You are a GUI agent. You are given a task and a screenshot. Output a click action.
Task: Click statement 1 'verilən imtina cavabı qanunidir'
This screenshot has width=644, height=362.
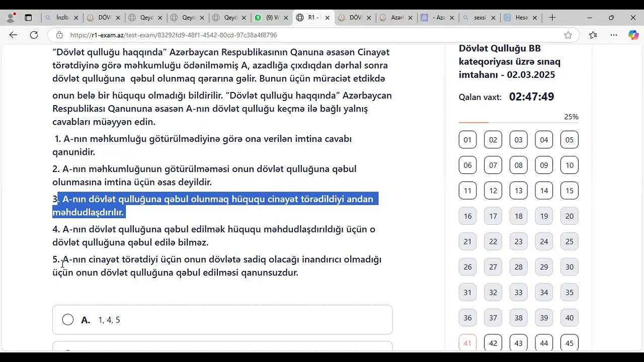[x=202, y=145]
